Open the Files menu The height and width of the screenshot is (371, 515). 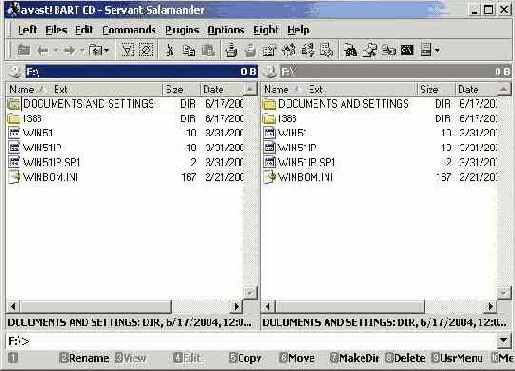point(56,30)
